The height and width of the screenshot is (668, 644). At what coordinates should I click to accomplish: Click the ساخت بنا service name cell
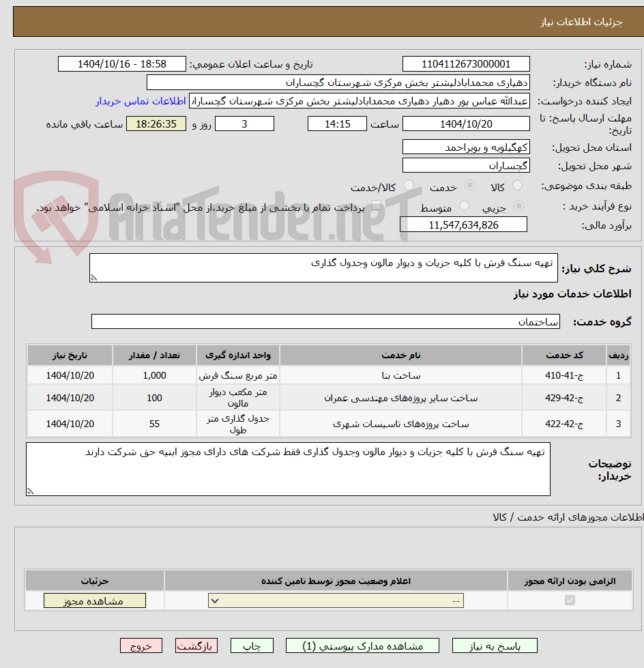click(x=401, y=375)
